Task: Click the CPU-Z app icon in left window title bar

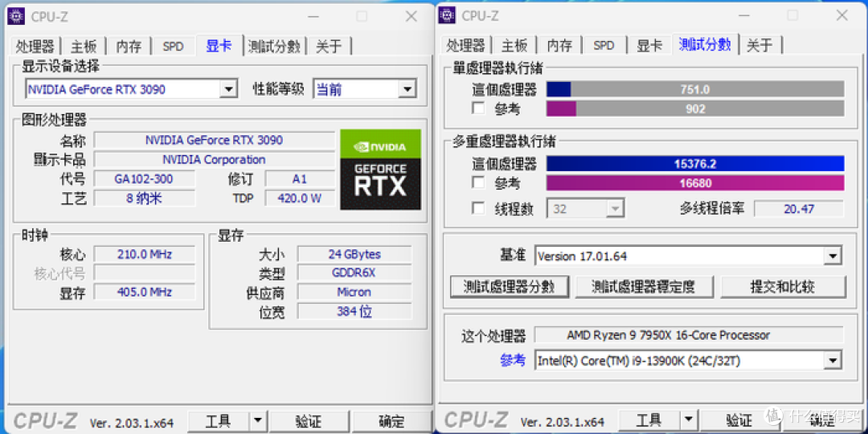Action: [x=15, y=16]
